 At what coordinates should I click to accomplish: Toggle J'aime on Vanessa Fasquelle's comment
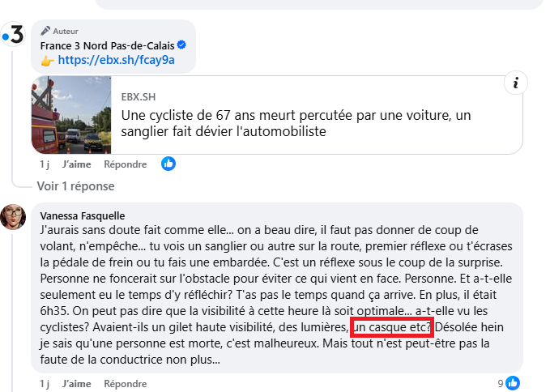point(77,383)
